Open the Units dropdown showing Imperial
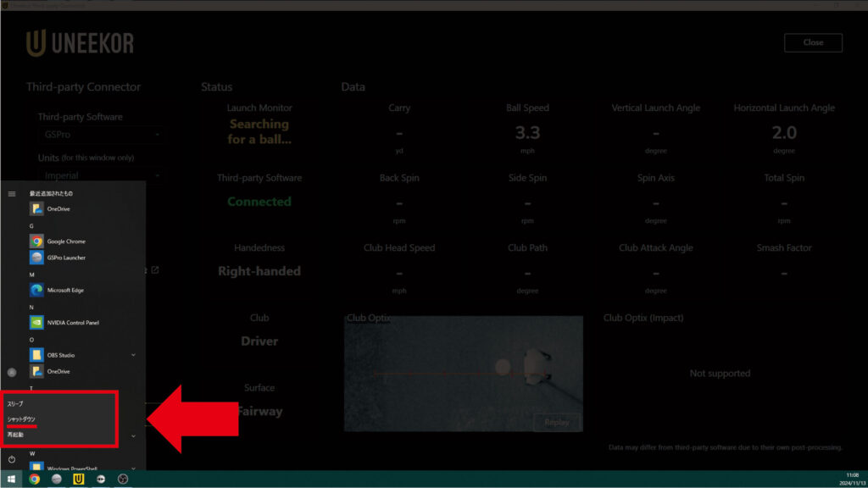The height and width of the screenshot is (488, 868). pyautogui.click(x=100, y=176)
